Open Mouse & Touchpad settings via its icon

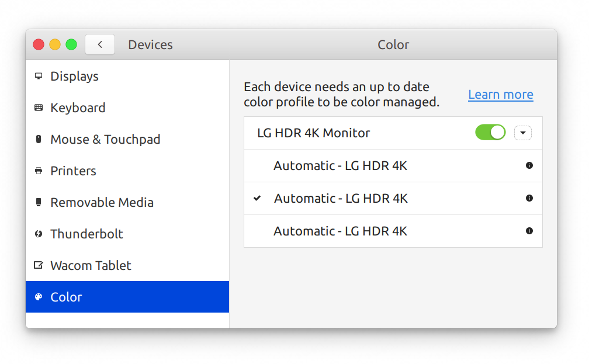coord(38,139)
